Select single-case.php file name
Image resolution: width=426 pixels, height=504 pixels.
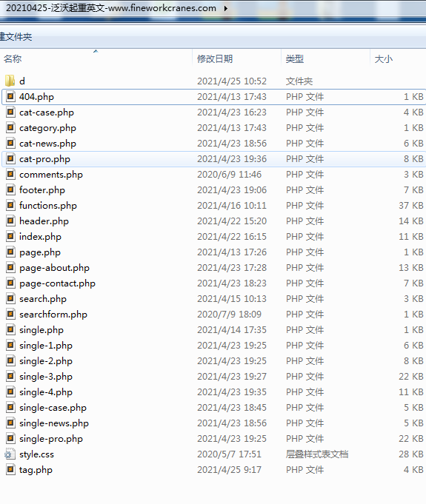[x=53, y=408]
